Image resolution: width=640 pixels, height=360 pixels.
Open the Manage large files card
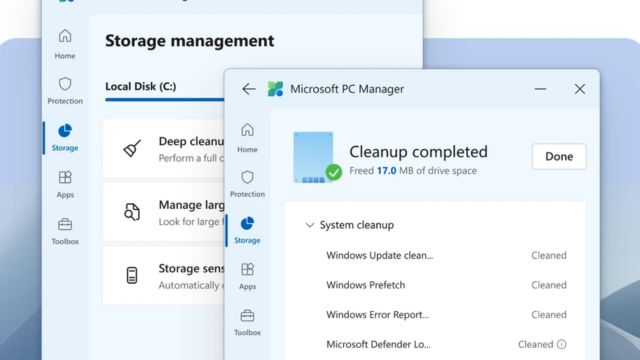tap(164, 212)
